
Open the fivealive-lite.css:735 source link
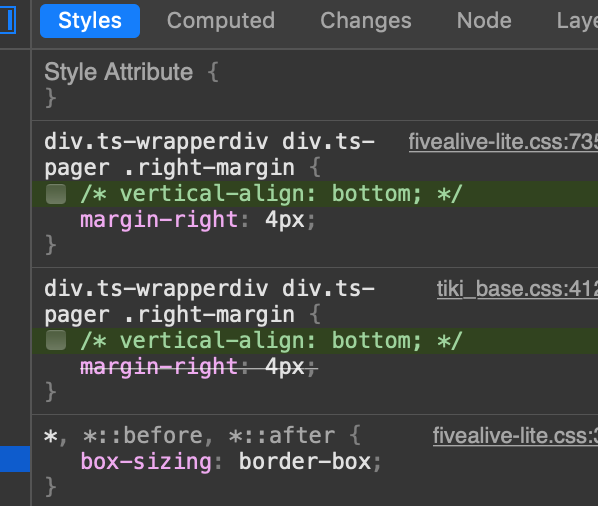[503, 142]
